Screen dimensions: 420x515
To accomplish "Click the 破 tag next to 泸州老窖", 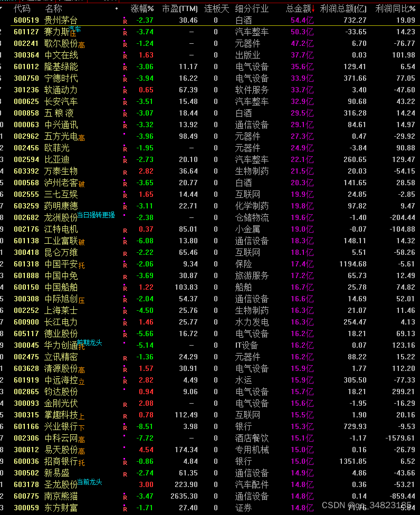I will [81, 185].
